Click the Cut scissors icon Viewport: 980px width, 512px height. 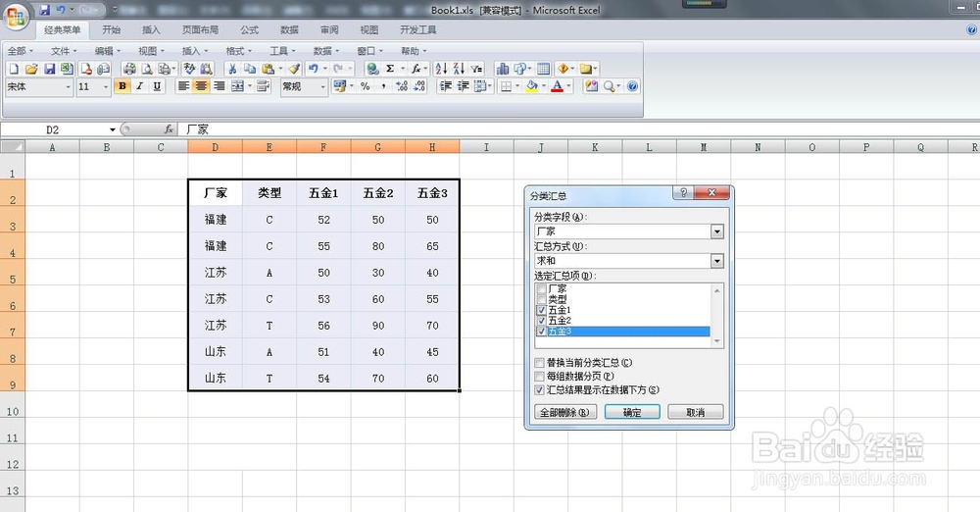coord(232,69)
